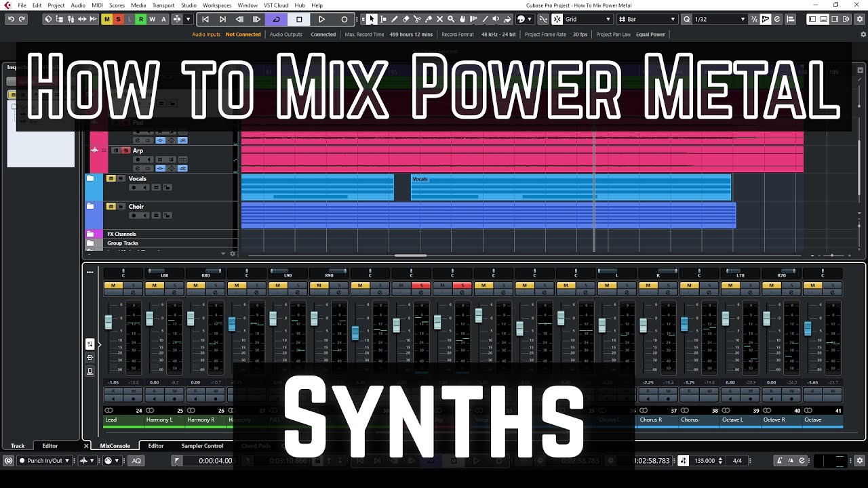Screen dimensions: 868x488
Task: Select the Mute X tool
Action: pos(439,19)
